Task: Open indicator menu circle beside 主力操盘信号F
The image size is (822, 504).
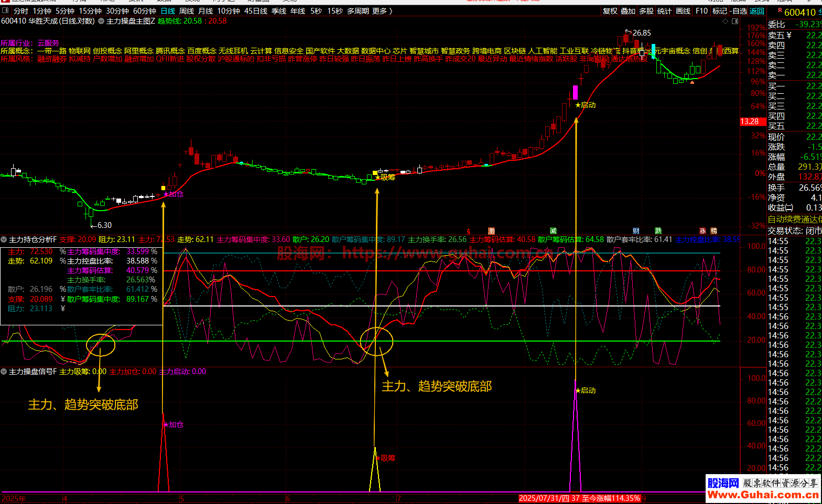Action: [4, 371]
